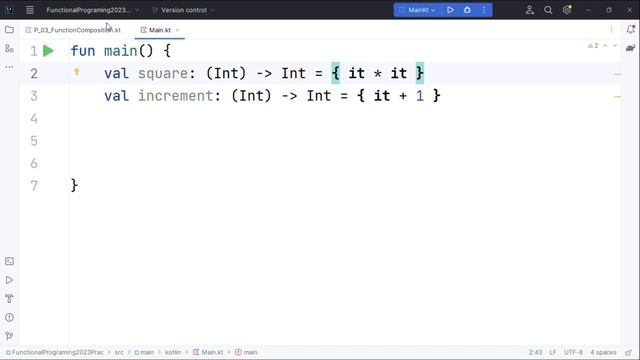Open the line separator LF selector
640x360 pixels.
point(553,352)
